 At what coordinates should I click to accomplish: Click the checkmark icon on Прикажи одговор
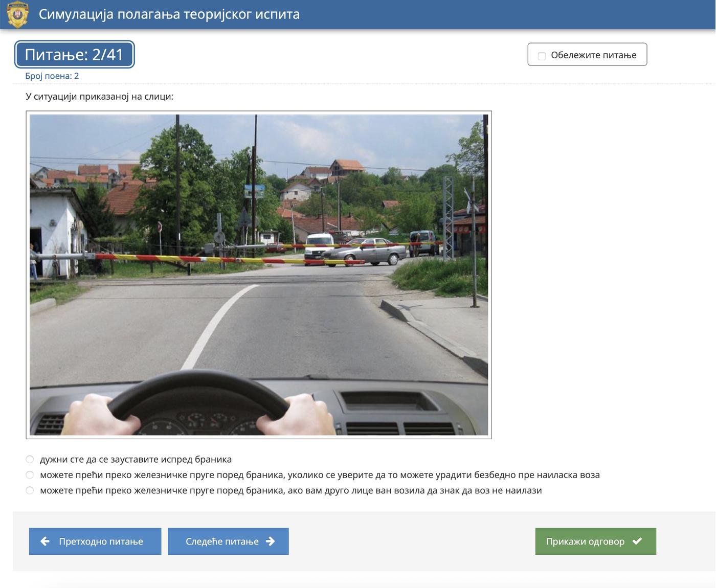(637, 541)
